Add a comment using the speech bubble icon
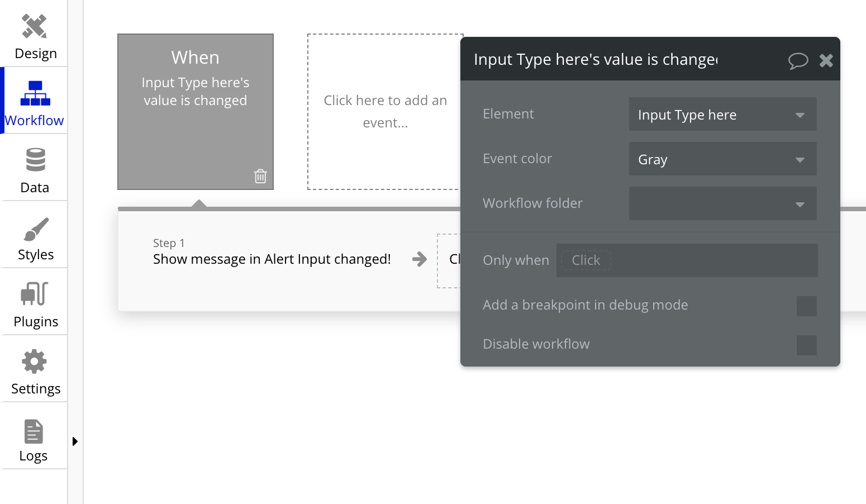The width and height of the screenshot is (866, 504). (798, 61)
